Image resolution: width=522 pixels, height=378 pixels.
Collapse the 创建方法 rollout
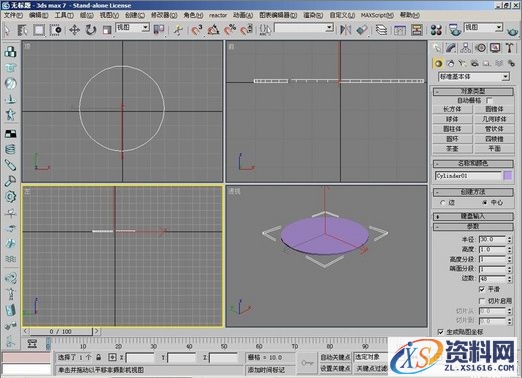(x=473, y=192)
